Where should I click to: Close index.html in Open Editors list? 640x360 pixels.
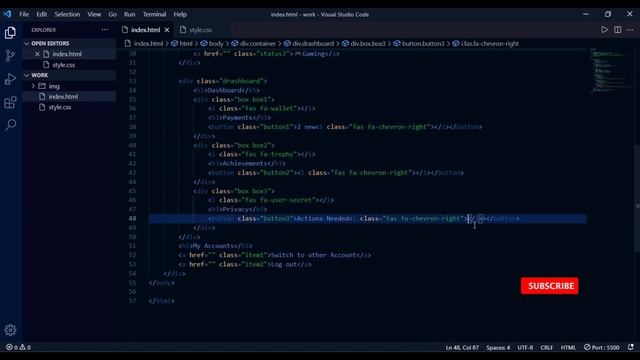tap(37, 54)
